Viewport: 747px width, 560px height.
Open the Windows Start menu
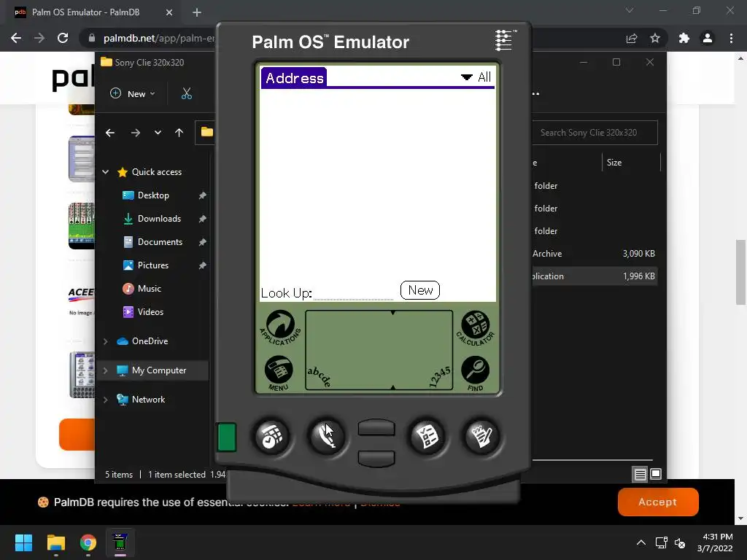pos(23,542)
